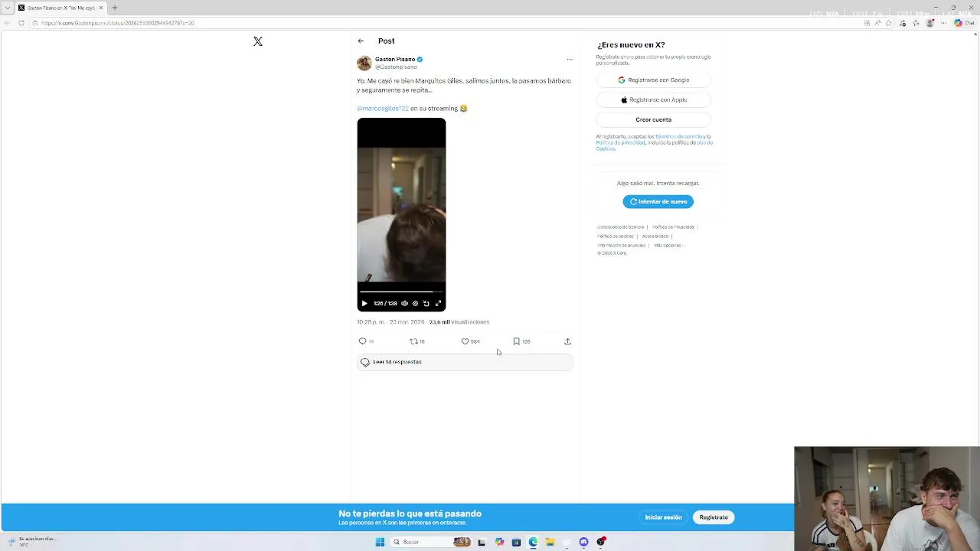Open the browser favorites list icon
This screenshot has width=980, height=551.
[x=916, y=23]
